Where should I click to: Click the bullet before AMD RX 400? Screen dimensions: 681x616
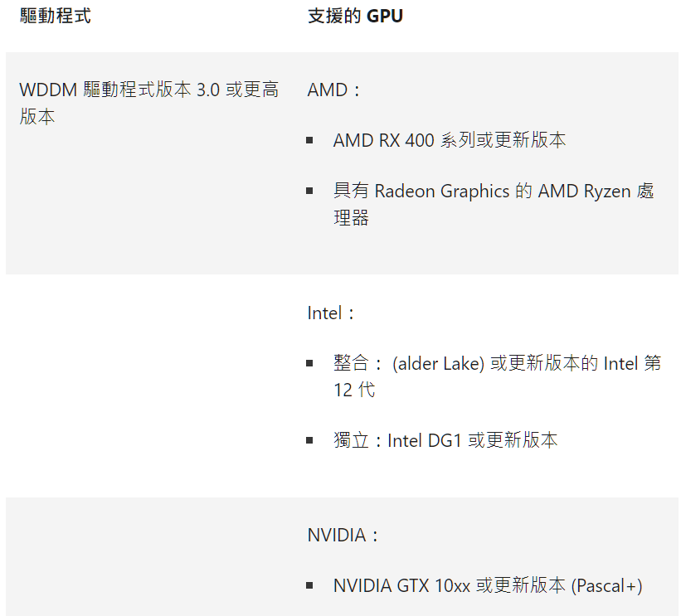coord(309,140)
